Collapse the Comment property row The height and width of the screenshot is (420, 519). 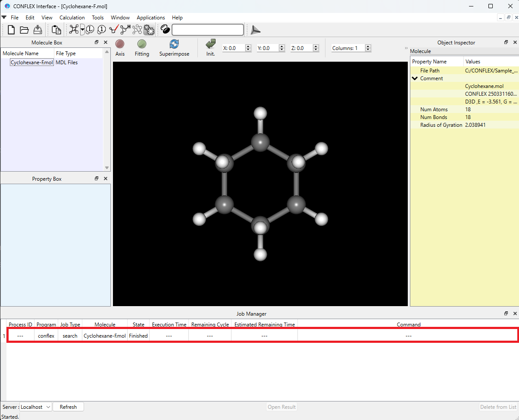(x=415, y=78)
